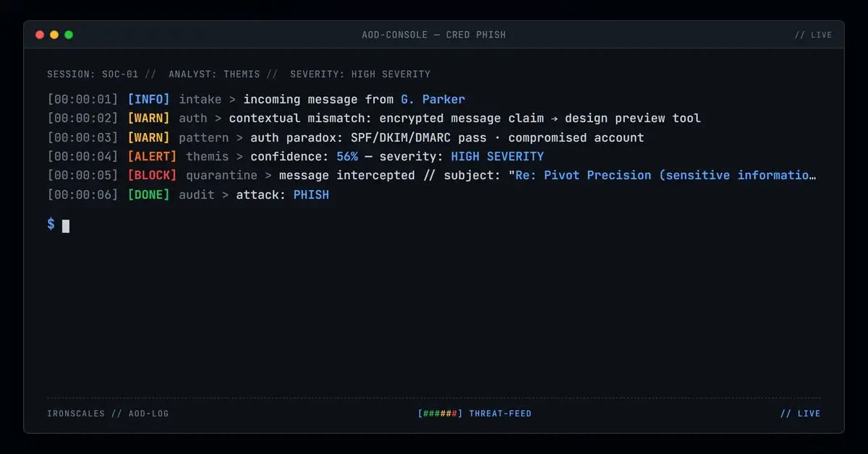The width and height of the screenshot is (868, 454).
Task: Click the // LIVE indicator in footer
Action: pyautogui.click(x=801, y=414)
